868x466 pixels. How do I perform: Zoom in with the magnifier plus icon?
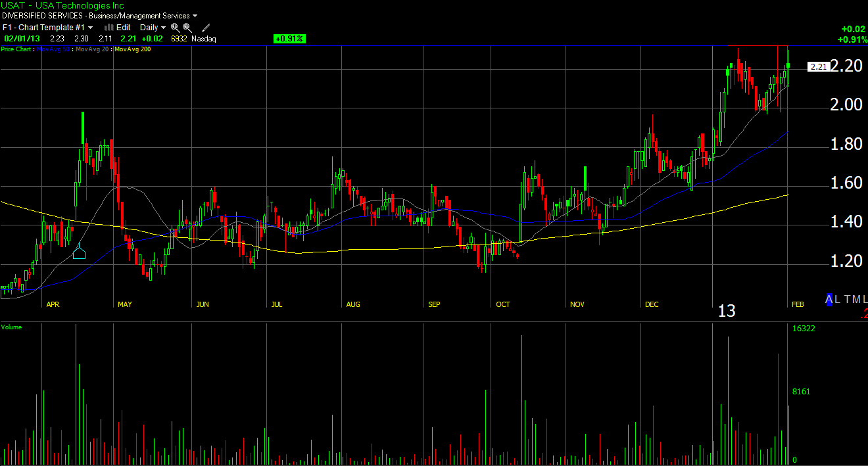point(175,28)
